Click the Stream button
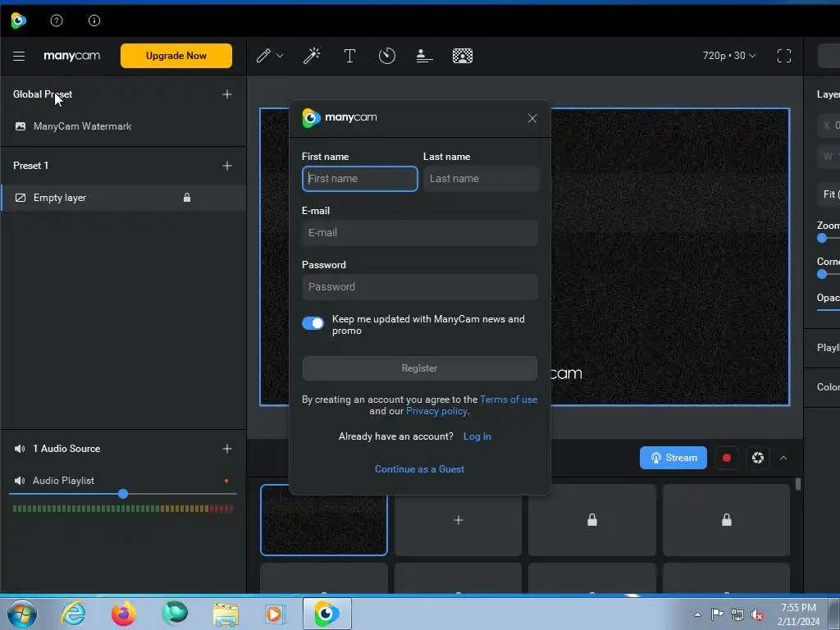Viewport: 840px width, 630px height. [x=673, y=458]
